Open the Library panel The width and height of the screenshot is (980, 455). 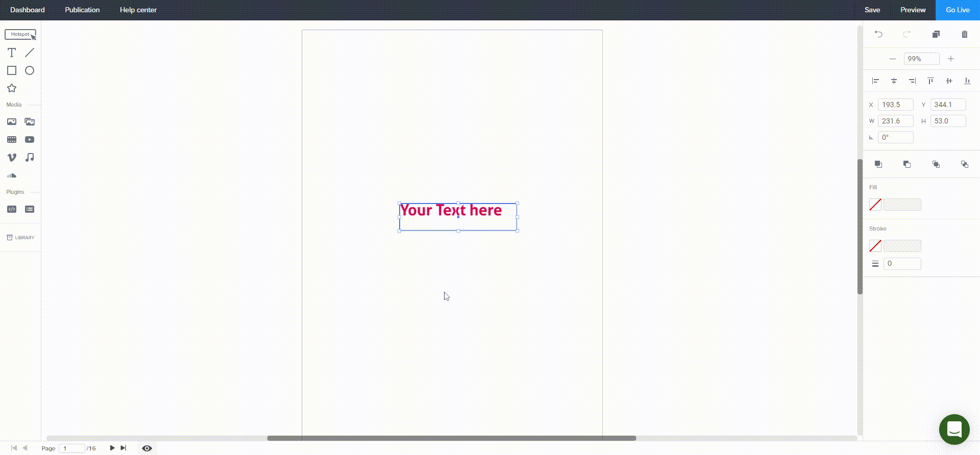20,238
